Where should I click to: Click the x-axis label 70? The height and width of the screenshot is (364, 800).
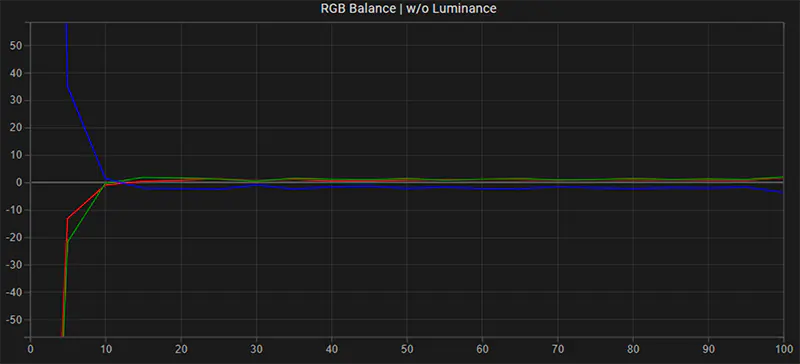tap(558, 349)
